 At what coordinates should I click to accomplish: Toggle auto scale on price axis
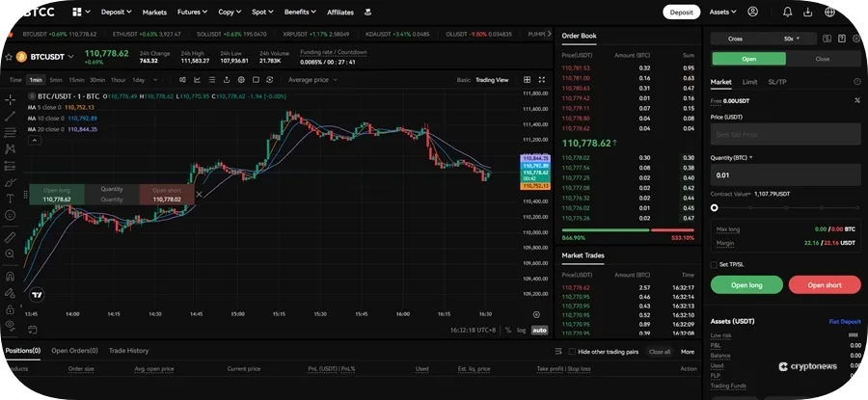coord(539,331)
